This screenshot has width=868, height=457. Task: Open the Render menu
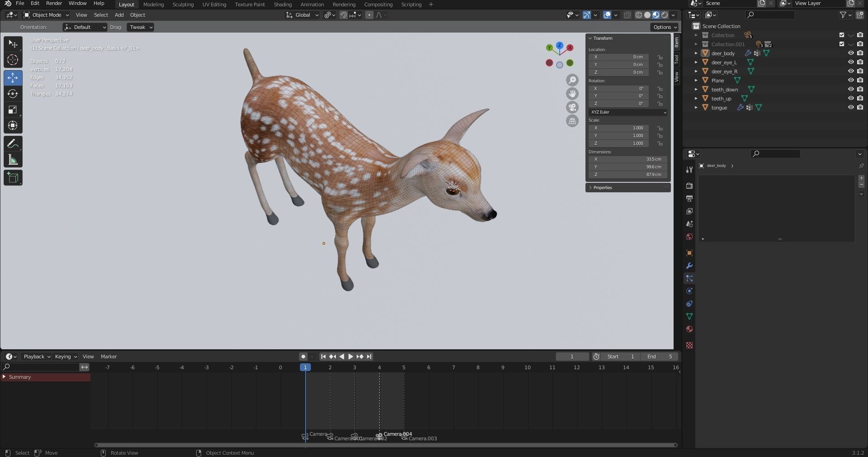point(54,4)
